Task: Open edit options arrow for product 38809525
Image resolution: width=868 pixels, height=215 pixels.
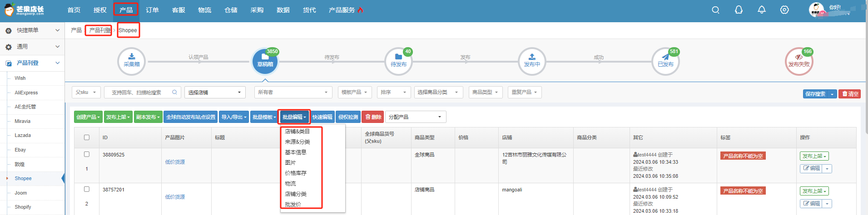Action: [828, 168]
